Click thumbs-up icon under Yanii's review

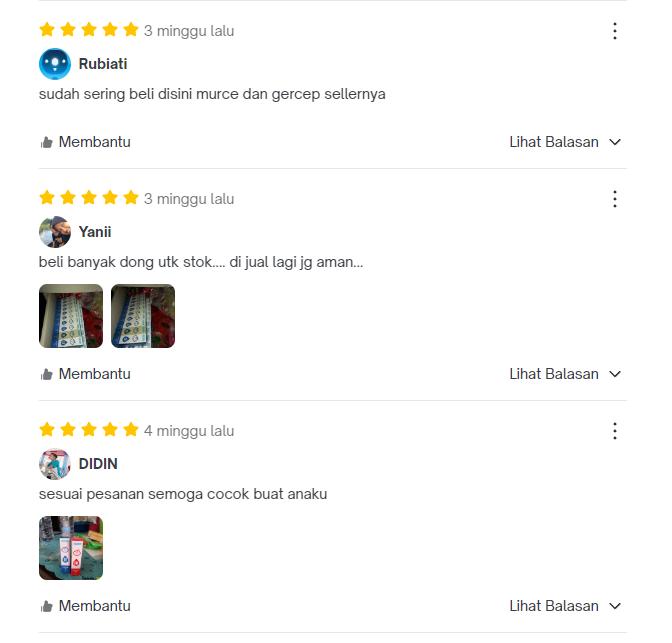pyautogui.click(x=46, y=374)
